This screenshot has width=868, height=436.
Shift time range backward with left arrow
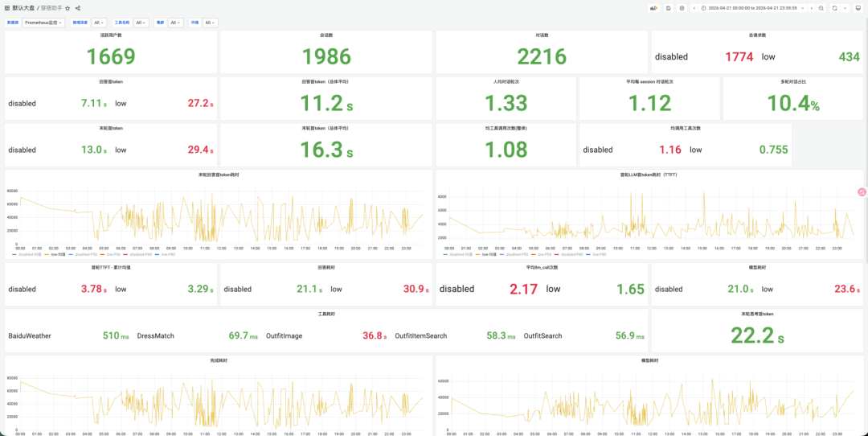pos(694,8)
